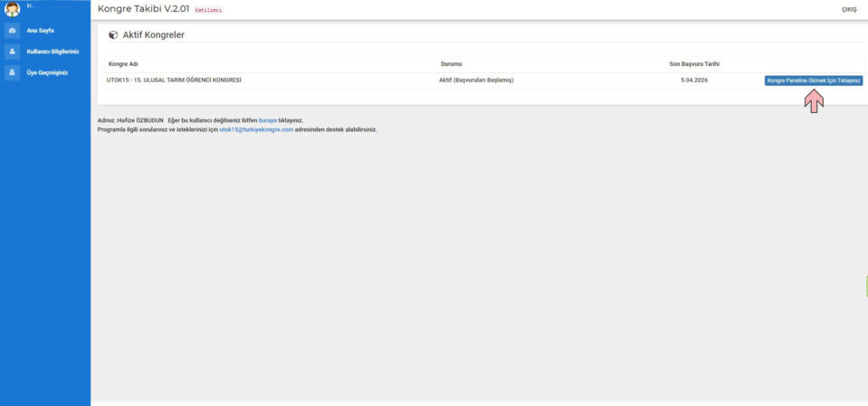This screenshot has width=868, height=406.
Task: Click the Katılımcı role badge
Action: pyautogui.click(x=208, y=10)
